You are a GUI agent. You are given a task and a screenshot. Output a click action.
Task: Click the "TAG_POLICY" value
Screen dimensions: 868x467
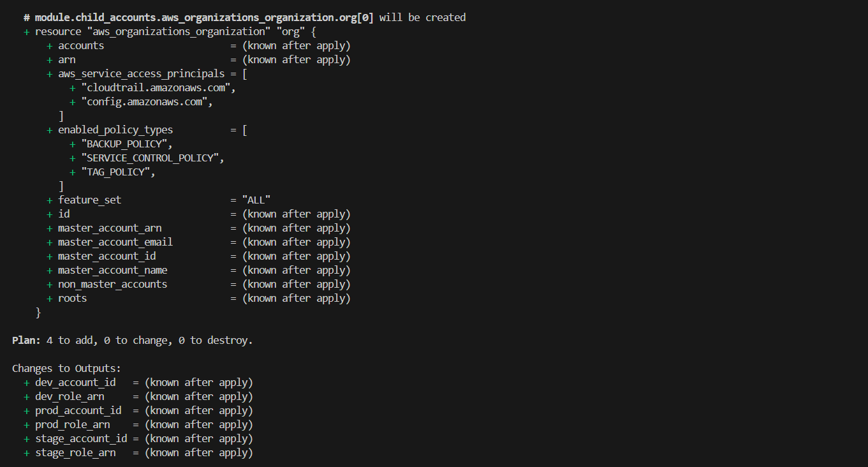pos(118,172)
